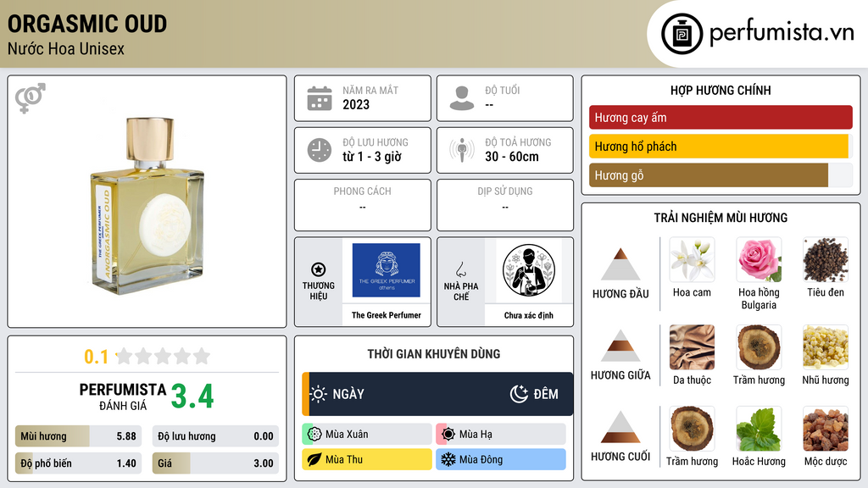The image size is (868, 488).
Task: Click the Dịp sử dụng box
Action: tap(505, 205)
